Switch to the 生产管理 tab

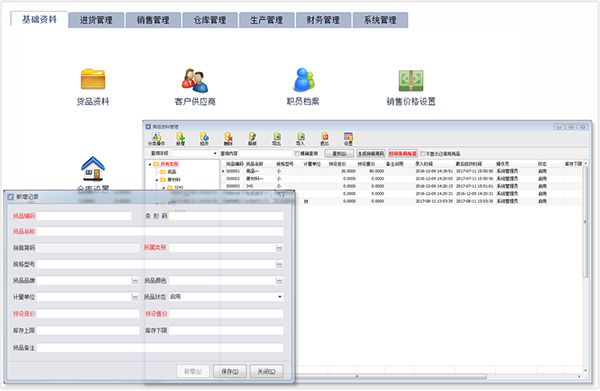coord(266,20)
